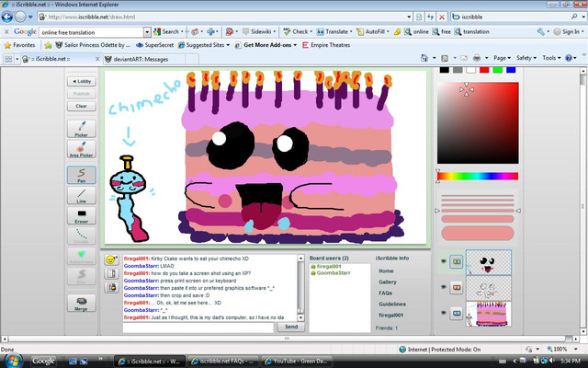Choose the Pen drawing tool
The width and height of the screenshot is (588, 368).
[x=82, y=173]
